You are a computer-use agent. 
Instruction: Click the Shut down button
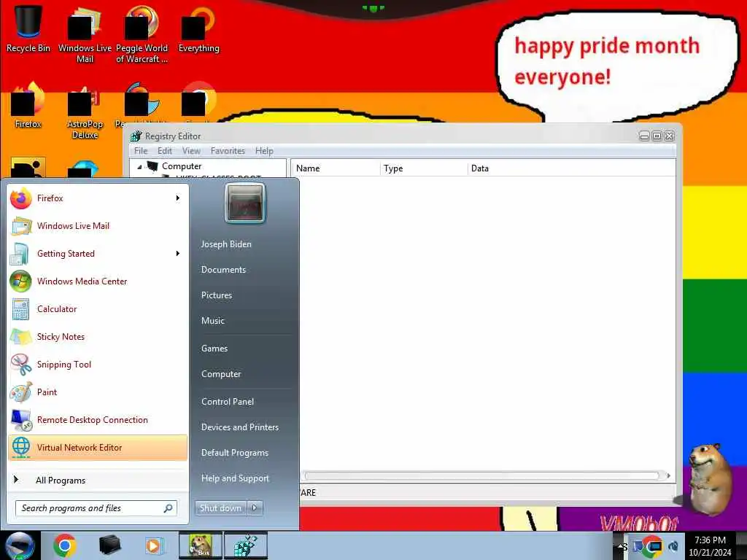point(221,508)
